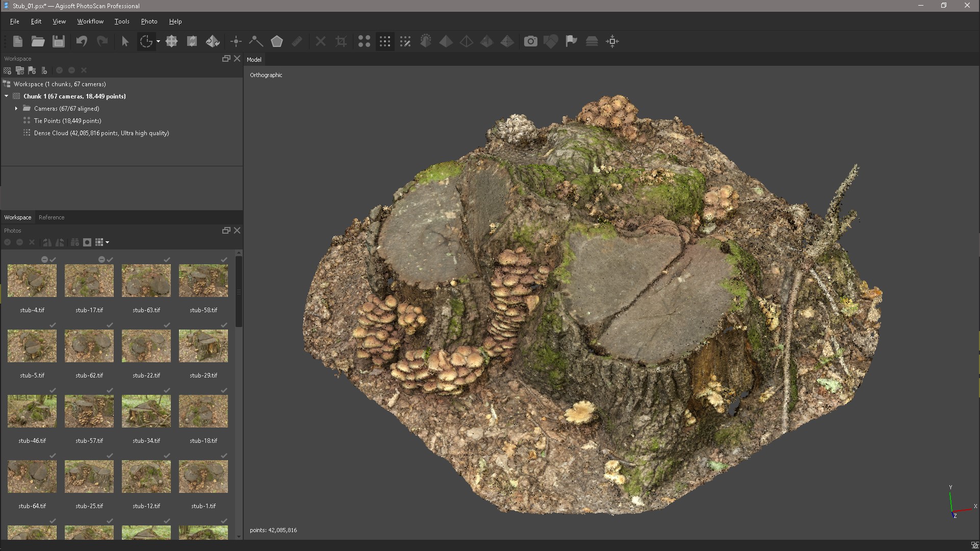The height and width of the screenshot is (551, 980).
Task: Click the Photos pane vertical scrollbar thumb
Action: click(239, 291)
